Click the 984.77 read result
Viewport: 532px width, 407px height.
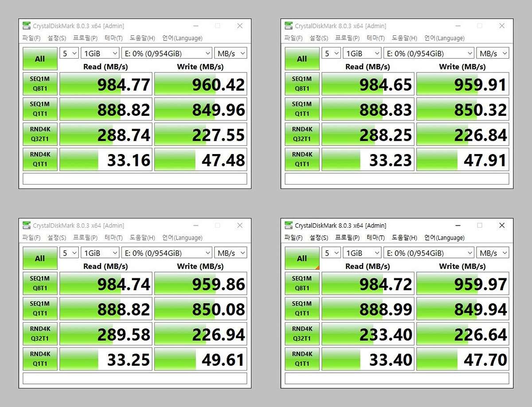(x=106, y=84)
